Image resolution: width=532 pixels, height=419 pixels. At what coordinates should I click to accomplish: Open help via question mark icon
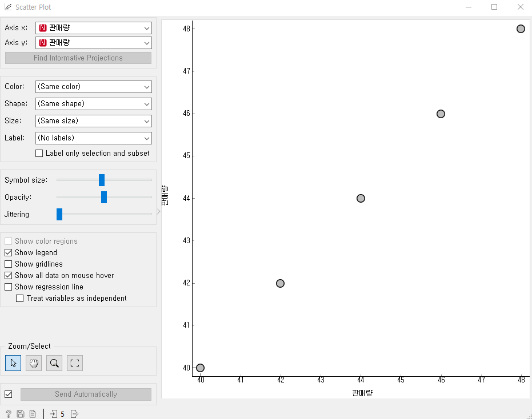click(x=9, y=413)
